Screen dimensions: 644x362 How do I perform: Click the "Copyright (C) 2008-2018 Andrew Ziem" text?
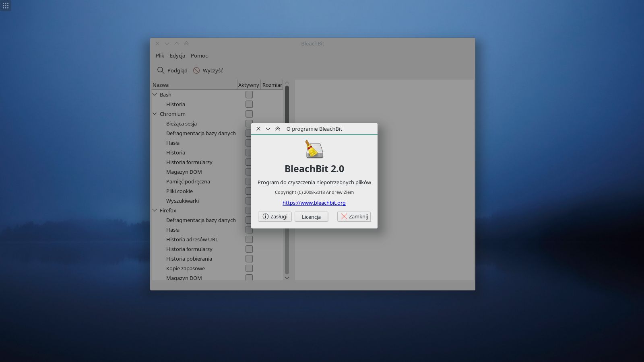314,192
